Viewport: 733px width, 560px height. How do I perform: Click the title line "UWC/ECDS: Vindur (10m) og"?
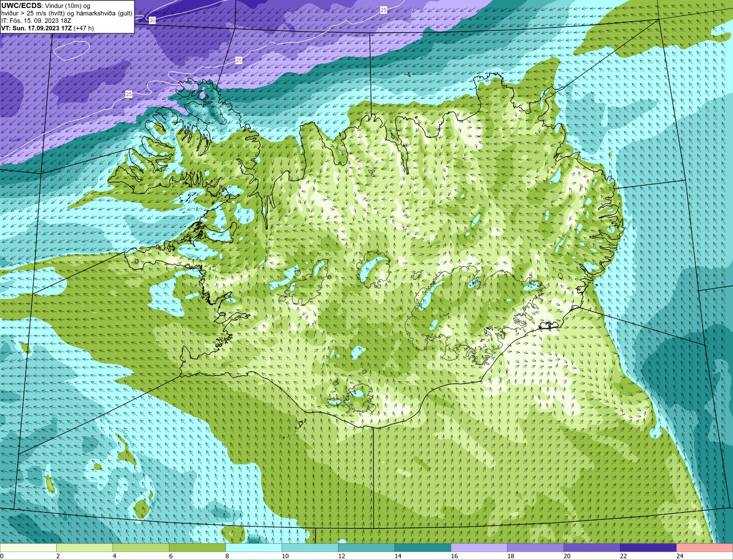click(46, 5)
